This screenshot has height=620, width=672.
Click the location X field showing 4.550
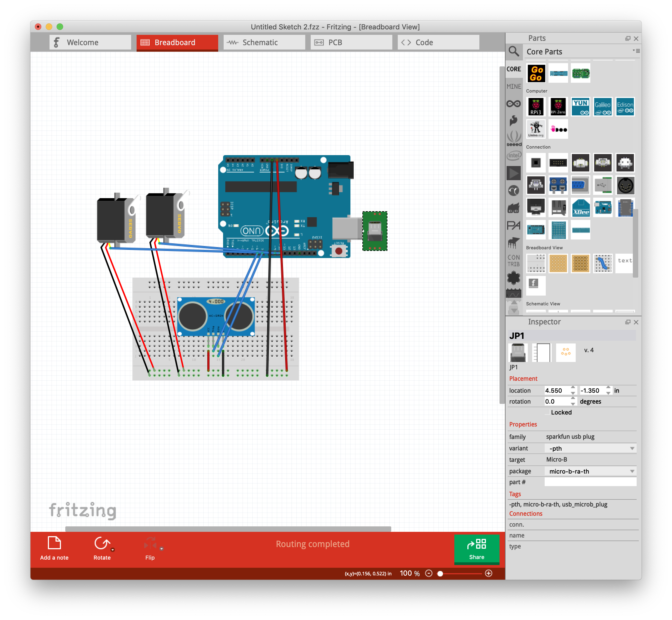click(557, 391)
